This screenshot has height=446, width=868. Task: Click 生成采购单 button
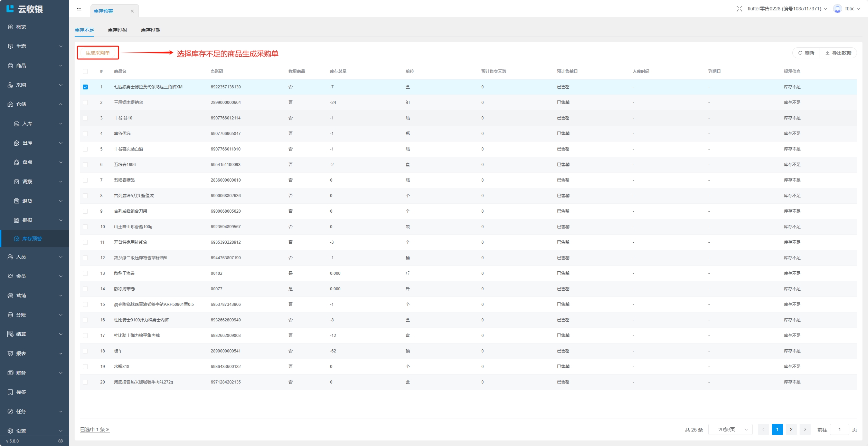click(98, 53)
